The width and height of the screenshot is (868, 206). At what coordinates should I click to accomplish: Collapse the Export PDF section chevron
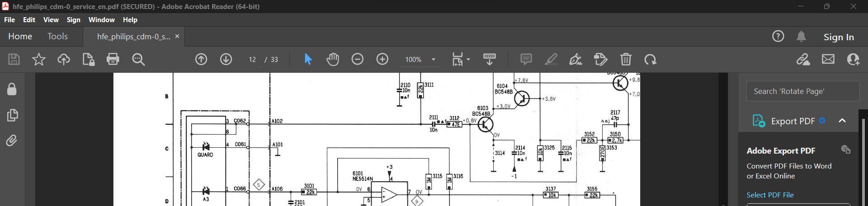(x=842, y=121)
